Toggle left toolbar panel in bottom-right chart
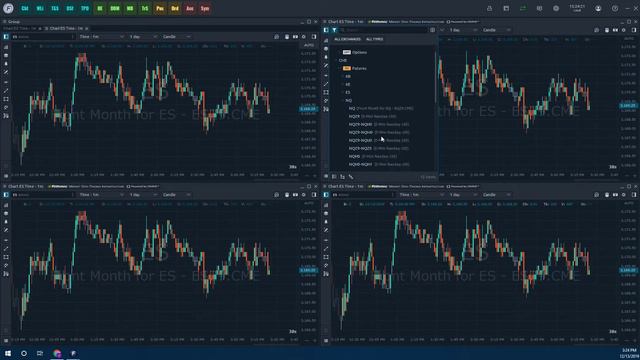The width and height of the screenshot is (640, 360). click(326, 195)
